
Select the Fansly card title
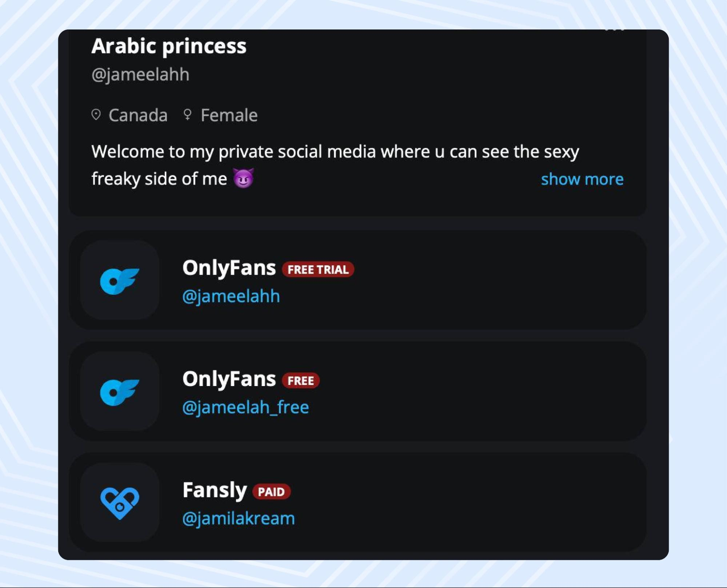(215, 490)
